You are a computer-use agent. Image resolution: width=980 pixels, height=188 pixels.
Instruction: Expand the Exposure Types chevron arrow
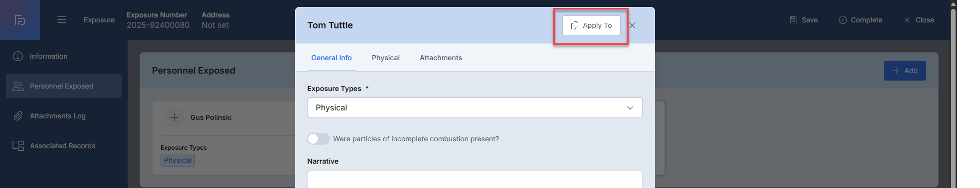click(630, 108)
